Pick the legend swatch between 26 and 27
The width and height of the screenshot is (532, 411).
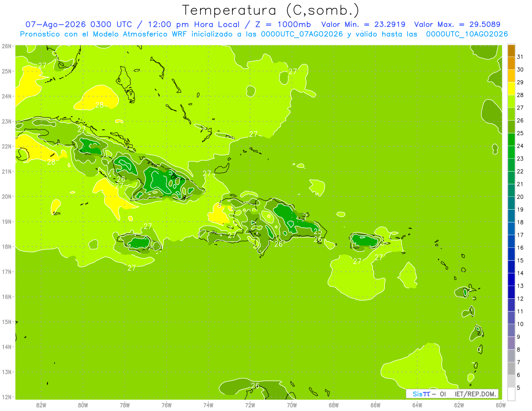[x=512, y=114]
